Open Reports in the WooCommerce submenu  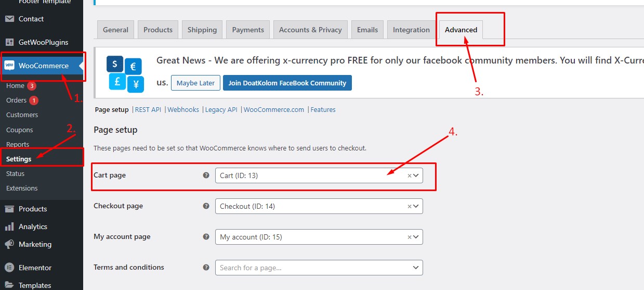[18, 144]
